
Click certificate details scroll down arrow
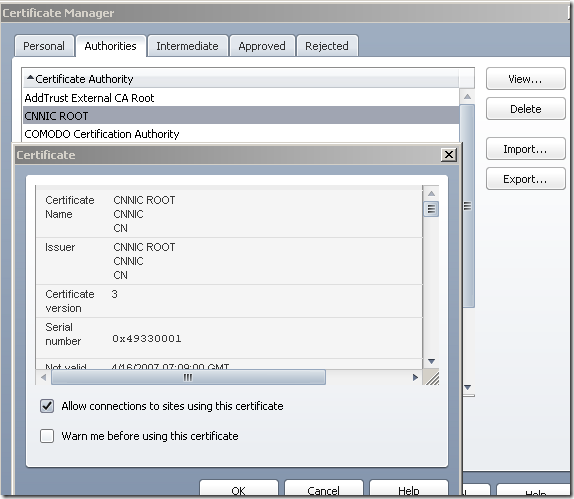point(431,361)
